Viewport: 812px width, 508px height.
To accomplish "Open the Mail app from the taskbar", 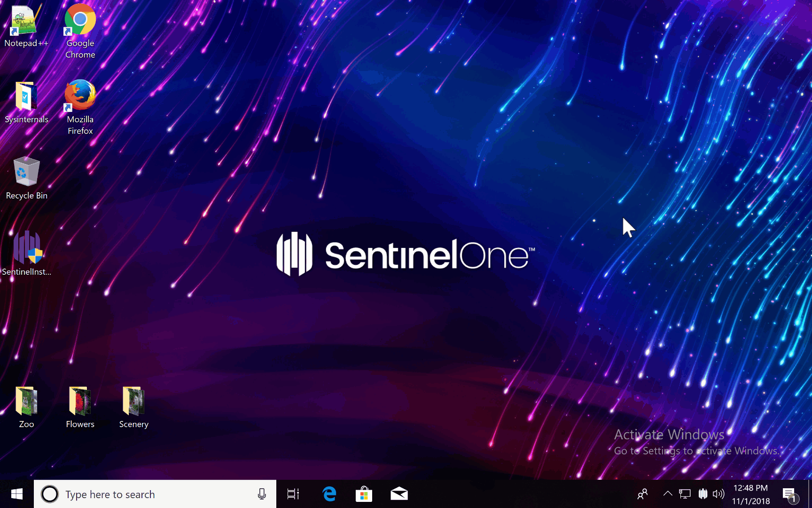I will (398, 494).
